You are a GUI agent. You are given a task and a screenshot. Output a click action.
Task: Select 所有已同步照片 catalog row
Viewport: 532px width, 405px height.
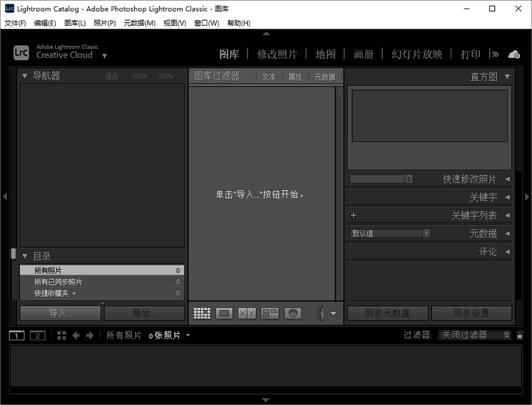[x=102, y=282]
